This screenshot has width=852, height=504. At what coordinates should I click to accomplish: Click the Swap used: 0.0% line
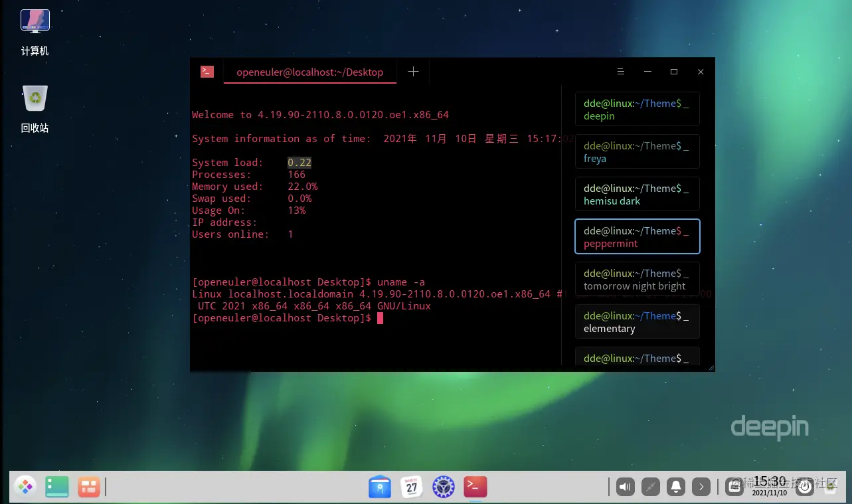point(252,199)
